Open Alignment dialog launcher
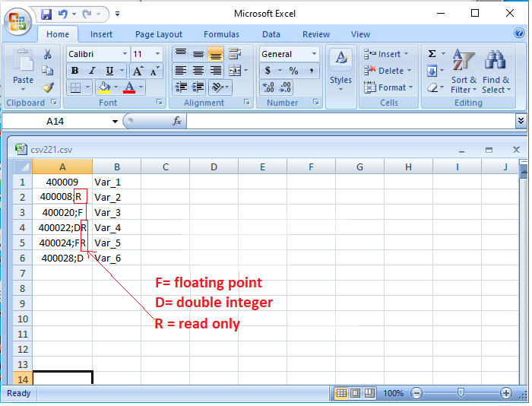 [x=247, y=102]
